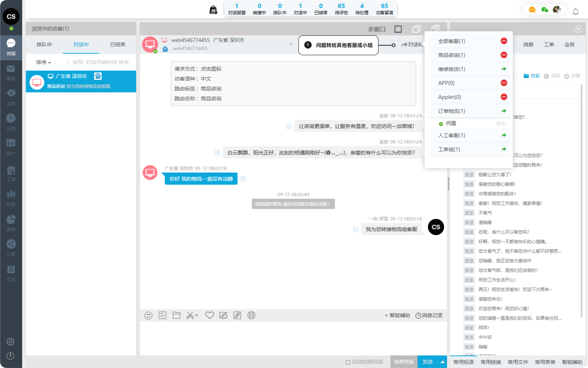Image resolution: width=588 pixels, height=368 pixels.
Task: Open the send options arrow beside 发送
Action: click(443, 362)
